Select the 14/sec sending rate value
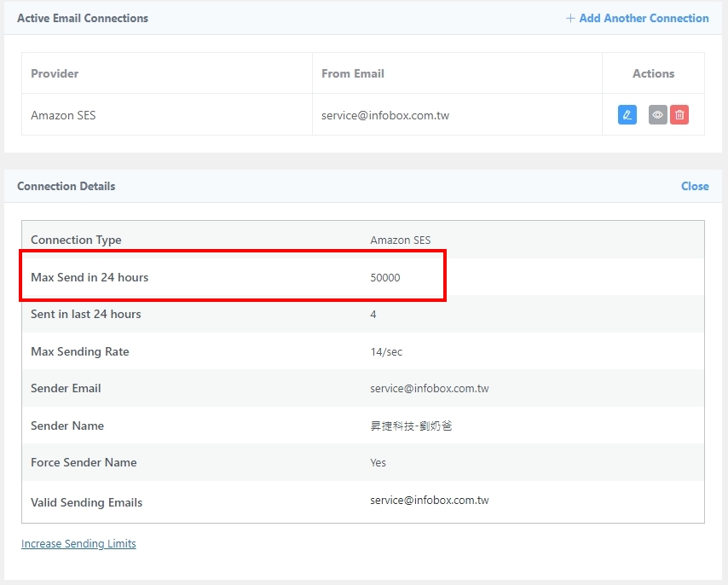 [386, 352]
